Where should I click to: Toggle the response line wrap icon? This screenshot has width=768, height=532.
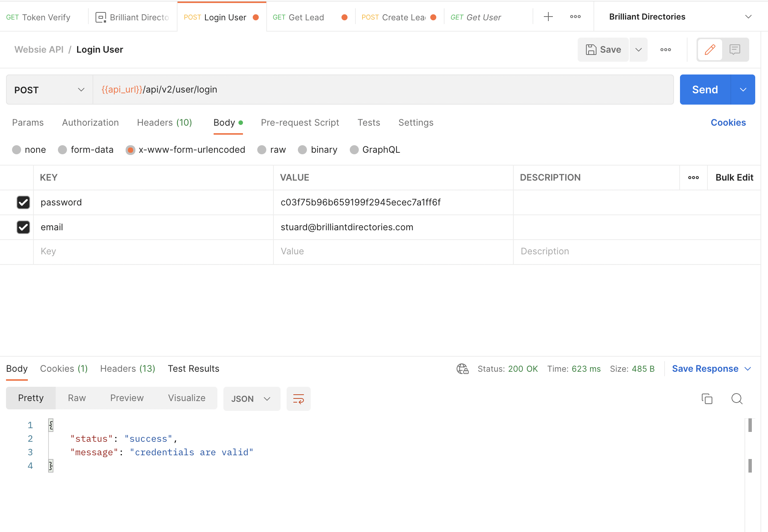click(298, 399)
